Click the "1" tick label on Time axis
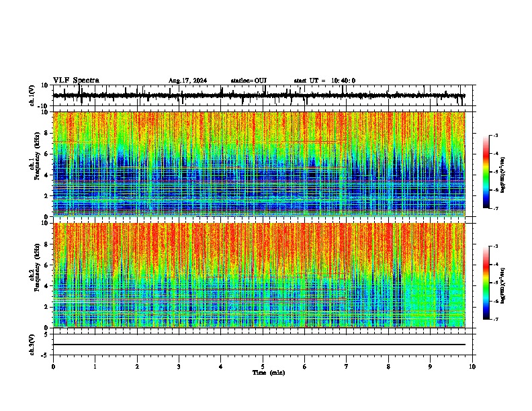The width and height of the screenshot is (532, 411). click(95, 367)
